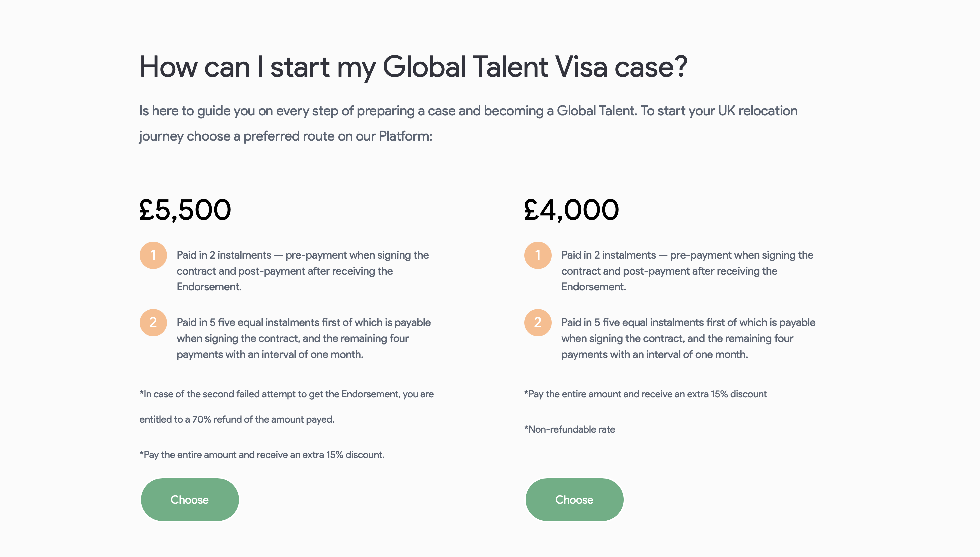This screenshot has height=557, width=980.
Task: Click 5 equal instalments description in £5,500 plan
Action: 304,338
